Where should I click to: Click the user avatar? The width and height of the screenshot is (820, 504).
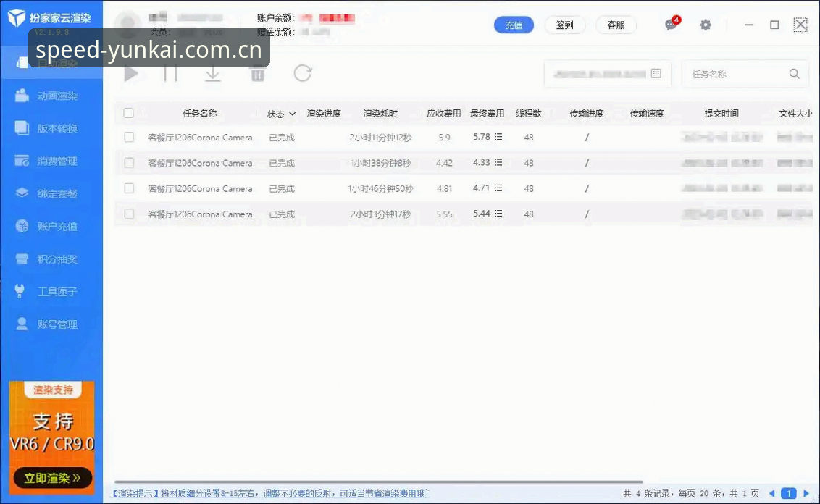click(x=127, y=24)
